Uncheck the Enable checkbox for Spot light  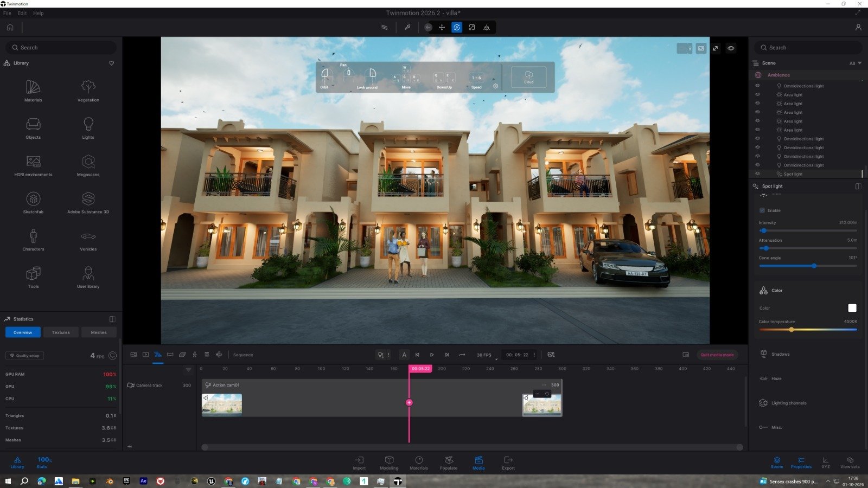(x=762, y=210)
